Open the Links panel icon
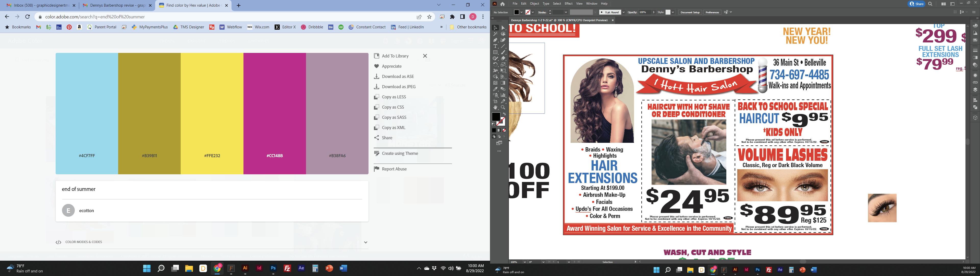Screen dimensions: 980x276 975,82
